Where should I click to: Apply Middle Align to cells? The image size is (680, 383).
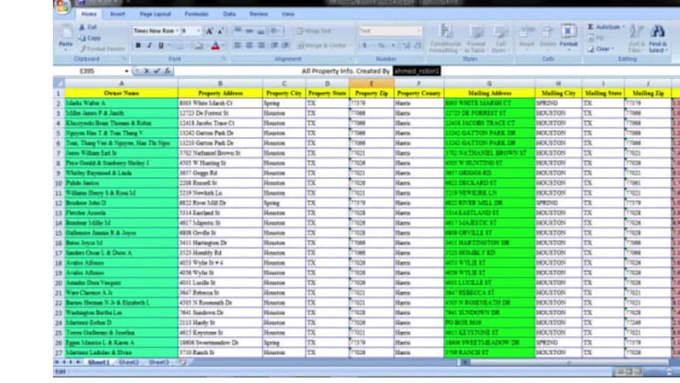(249, 31)
